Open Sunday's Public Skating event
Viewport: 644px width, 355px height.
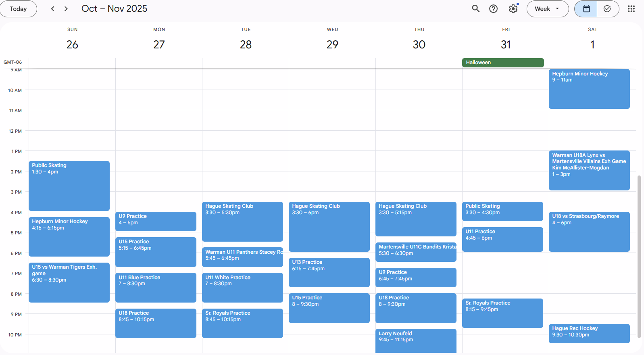pyautogui.click(x=69, y=186)
